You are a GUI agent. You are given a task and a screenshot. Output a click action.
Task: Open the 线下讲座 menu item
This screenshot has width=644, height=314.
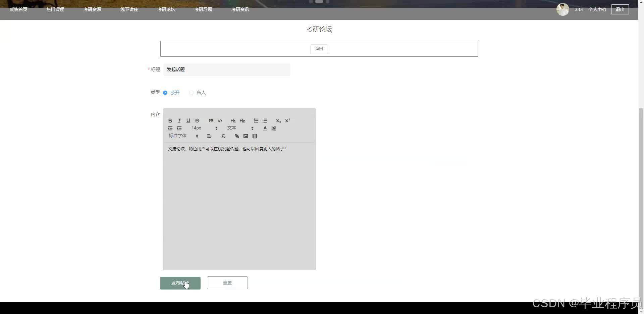click(x=129, y=9)
